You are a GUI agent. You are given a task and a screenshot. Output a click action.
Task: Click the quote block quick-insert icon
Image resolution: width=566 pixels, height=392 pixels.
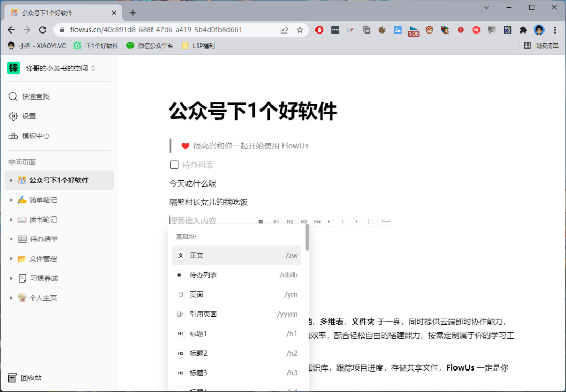pyautogui.click(x=372, y=222)
